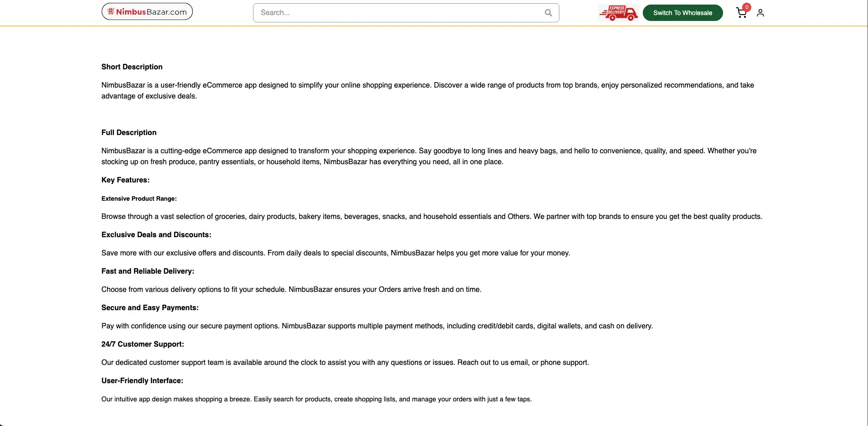The height and width of the screenshot is (426, 868).
Task: Select the Fast and Reliable Delivery heading
Action: click(x=148, y=271)
